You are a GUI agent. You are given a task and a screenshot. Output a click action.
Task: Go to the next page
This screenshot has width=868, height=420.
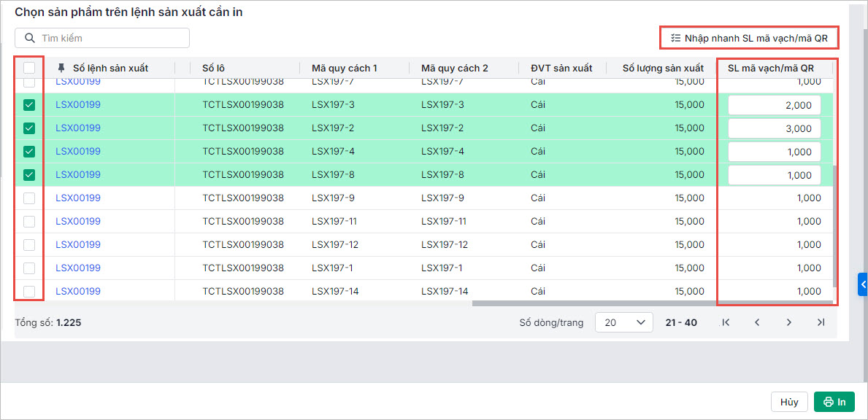pos(789,322)
